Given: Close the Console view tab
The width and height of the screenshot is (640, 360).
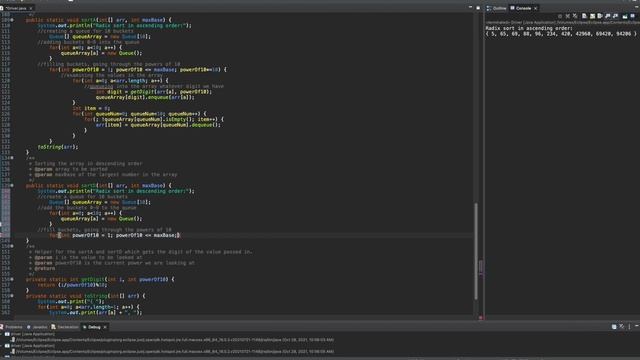Looking at the screenshot, I should coord(536,8).
